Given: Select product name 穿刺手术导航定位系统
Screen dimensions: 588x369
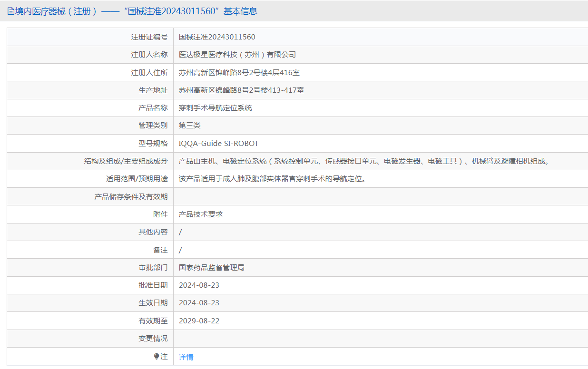Looking at the screenshot, I should (216, 107).
